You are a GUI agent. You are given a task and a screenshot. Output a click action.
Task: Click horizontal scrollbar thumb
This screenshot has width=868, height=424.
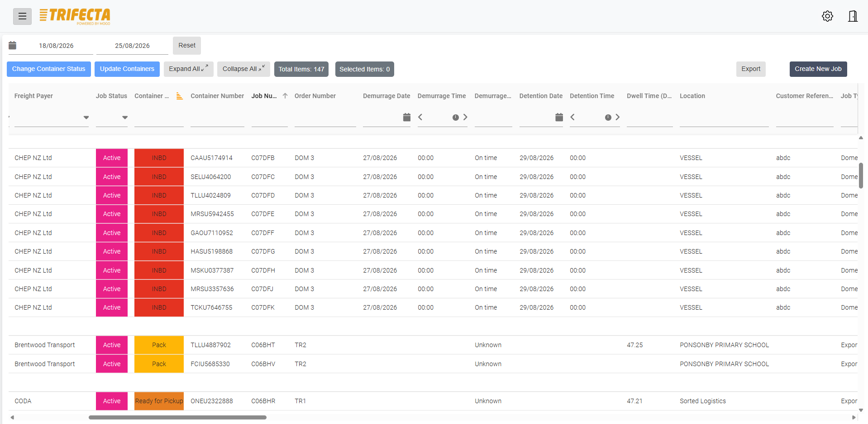pyautogui.click(x=177, y=417)
